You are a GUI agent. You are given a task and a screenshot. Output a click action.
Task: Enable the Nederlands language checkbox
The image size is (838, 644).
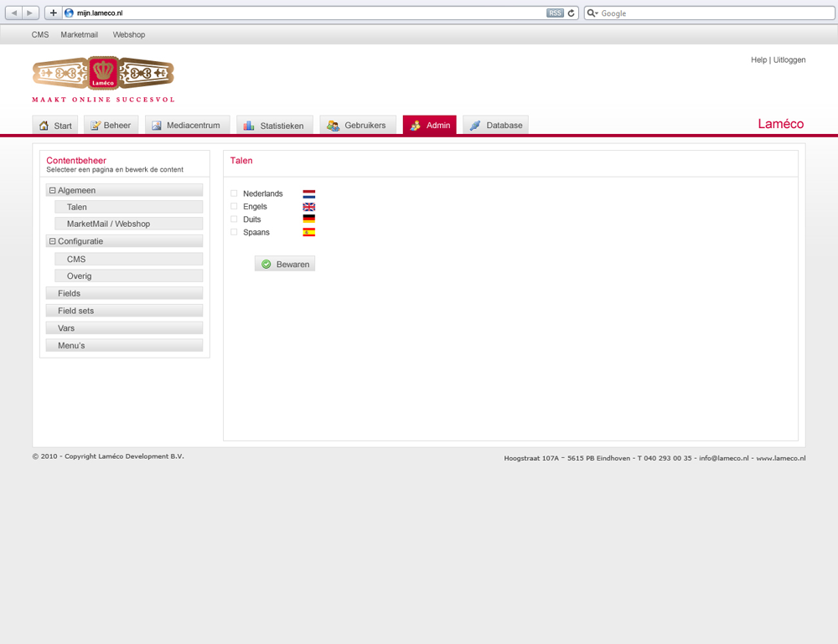pos(234,193)
